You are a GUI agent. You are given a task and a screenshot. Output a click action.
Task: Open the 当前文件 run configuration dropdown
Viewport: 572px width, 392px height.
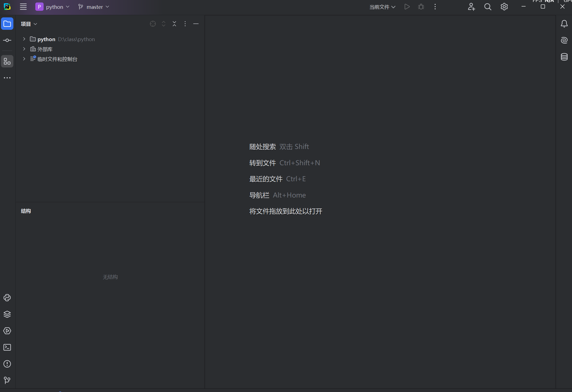(x=382, y=7)
